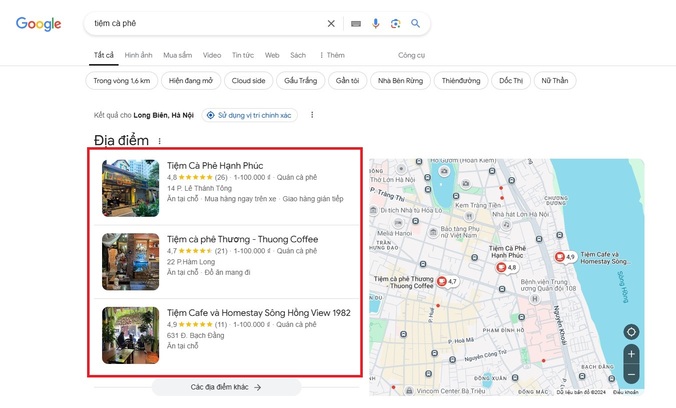Screen dimensions: 676x408
Task: Open Sông Hồng View 1982 photo thumbnail
Action: pyautogui.click(x=131, y=336)
